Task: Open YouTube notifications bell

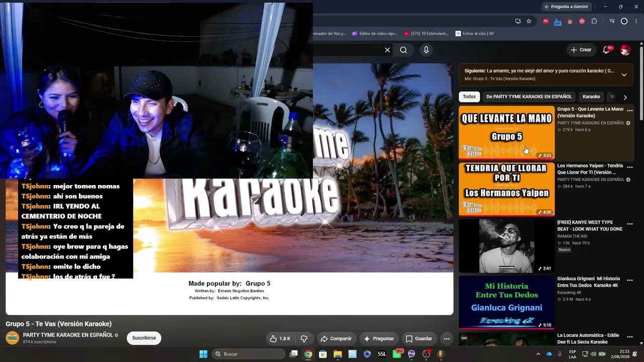Action: [607, 50]
